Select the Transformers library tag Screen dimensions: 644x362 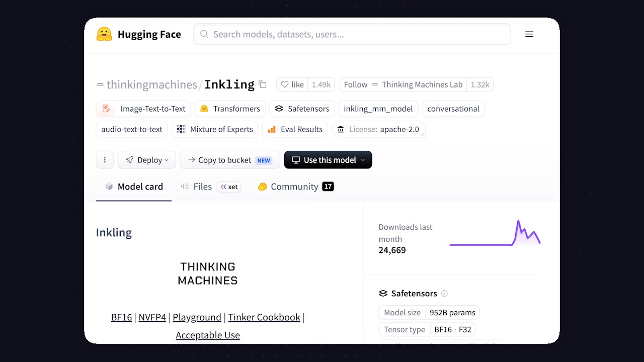[230, 109]
